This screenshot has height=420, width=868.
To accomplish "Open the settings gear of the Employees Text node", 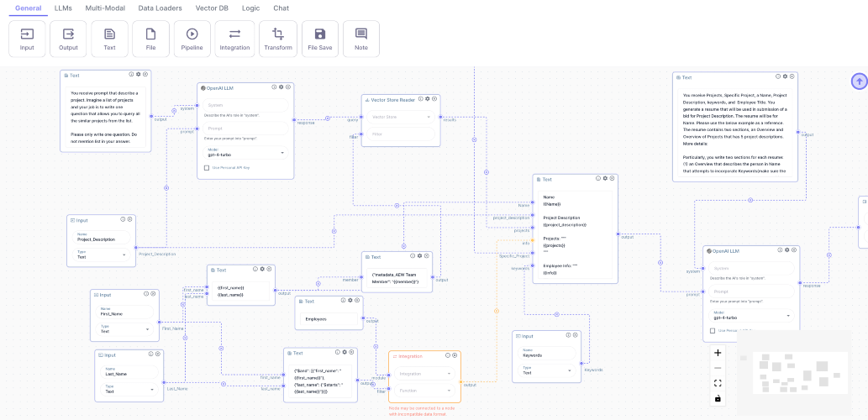I will (x=350, y=301).
